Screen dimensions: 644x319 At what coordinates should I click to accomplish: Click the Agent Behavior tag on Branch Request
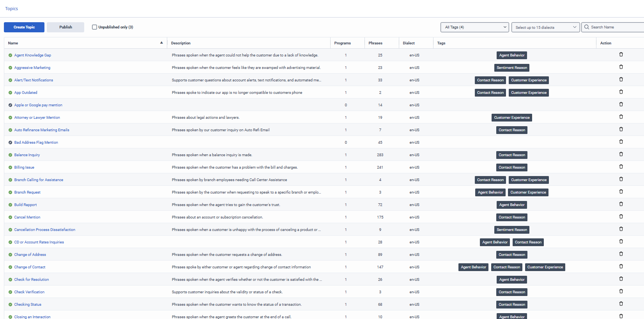[490, 192]
